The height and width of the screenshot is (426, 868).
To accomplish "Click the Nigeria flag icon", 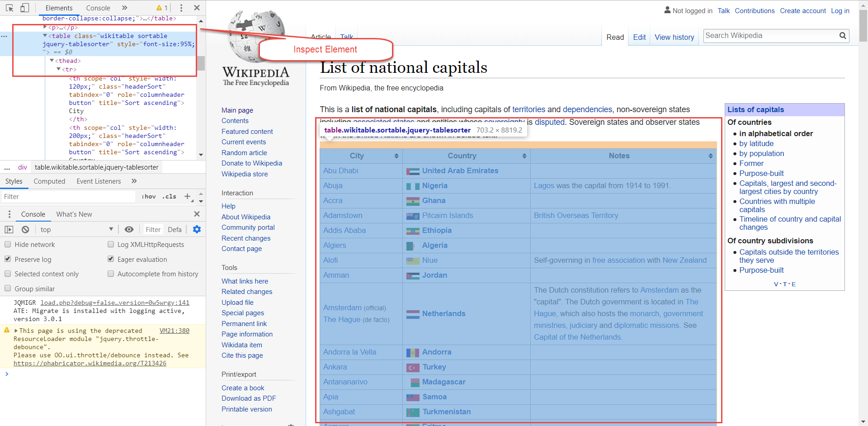I will [413, 186].
